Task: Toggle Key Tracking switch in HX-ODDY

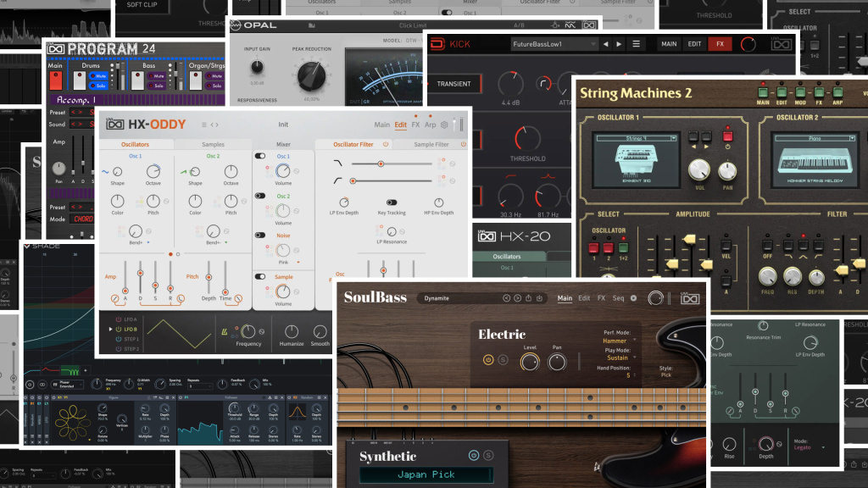Action: click(x=392, y=202)
